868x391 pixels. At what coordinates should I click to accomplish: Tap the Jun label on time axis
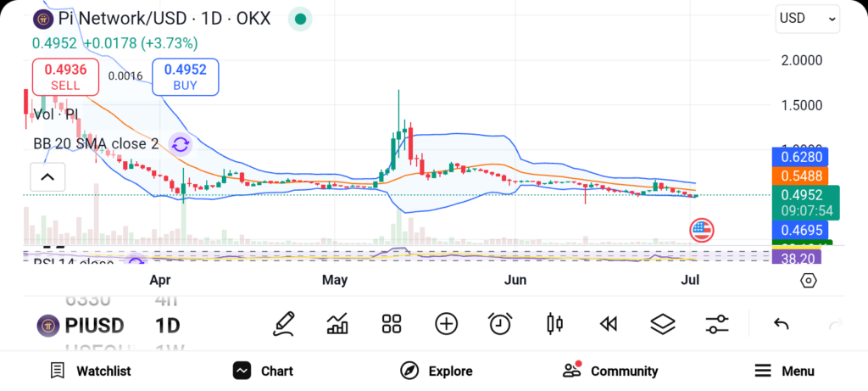[515, 280]
